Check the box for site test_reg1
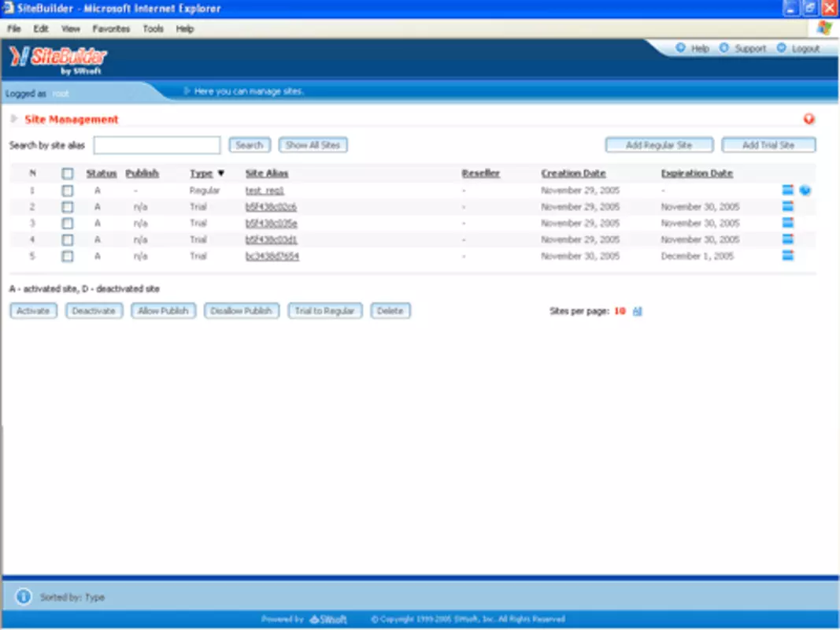This screenshot has height=630, width=840. click(68, 190)
